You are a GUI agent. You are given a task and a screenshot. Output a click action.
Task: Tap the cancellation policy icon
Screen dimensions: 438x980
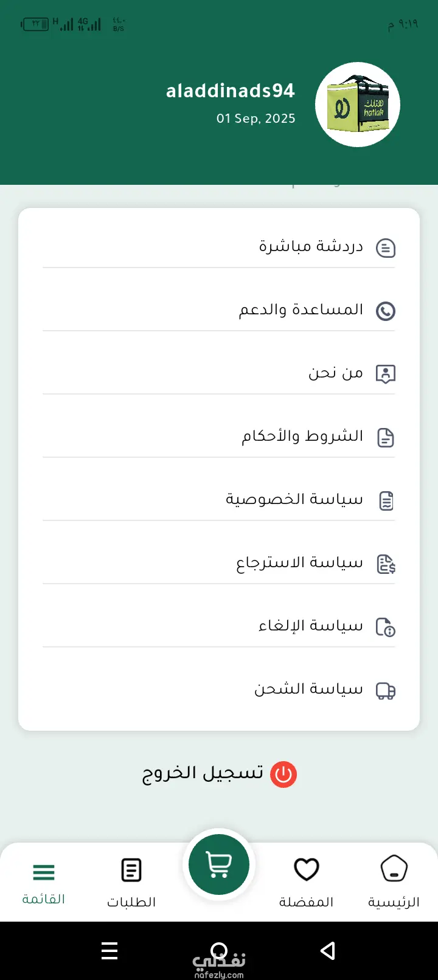pyautogui.click(x=386, y=627)
